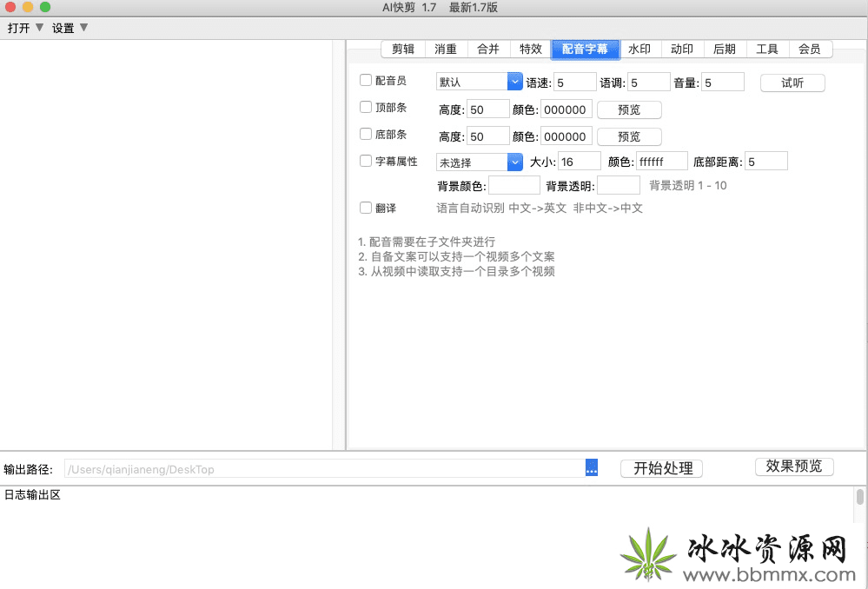
Task: Select the 配音字幕 tab
Action: [585, 50]
